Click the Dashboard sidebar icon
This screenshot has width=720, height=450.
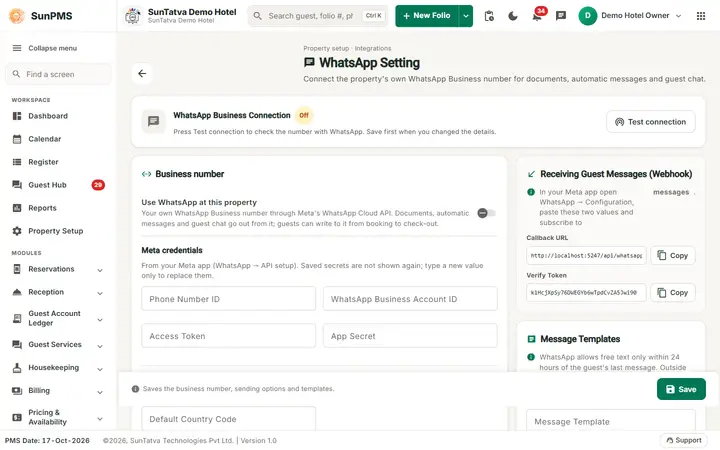coord(17,116)
